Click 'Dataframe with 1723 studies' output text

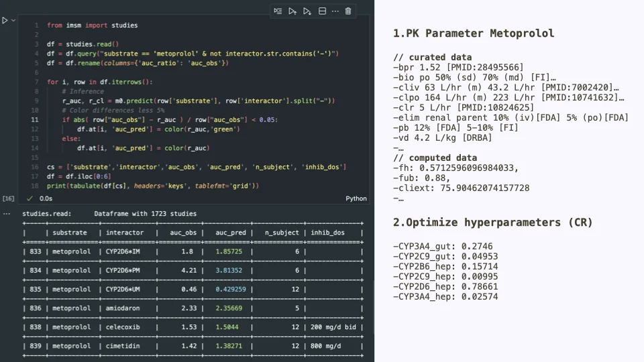[x=146, y=213]
